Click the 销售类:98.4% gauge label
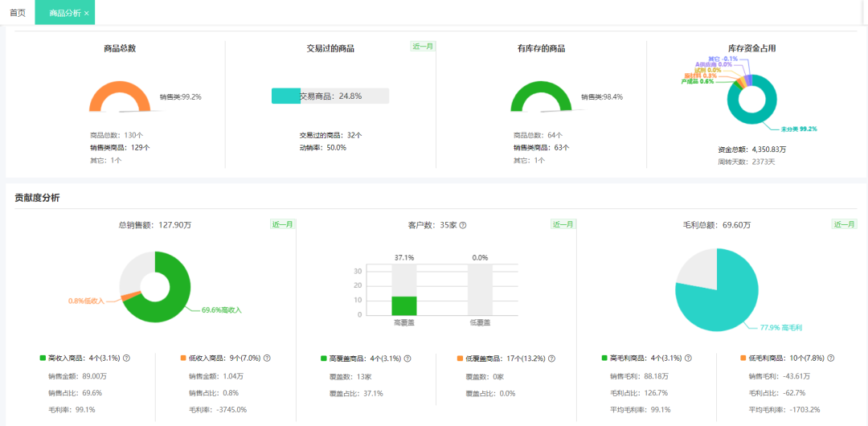The height and width of the screenshot is (426, 868). point(602,97)
